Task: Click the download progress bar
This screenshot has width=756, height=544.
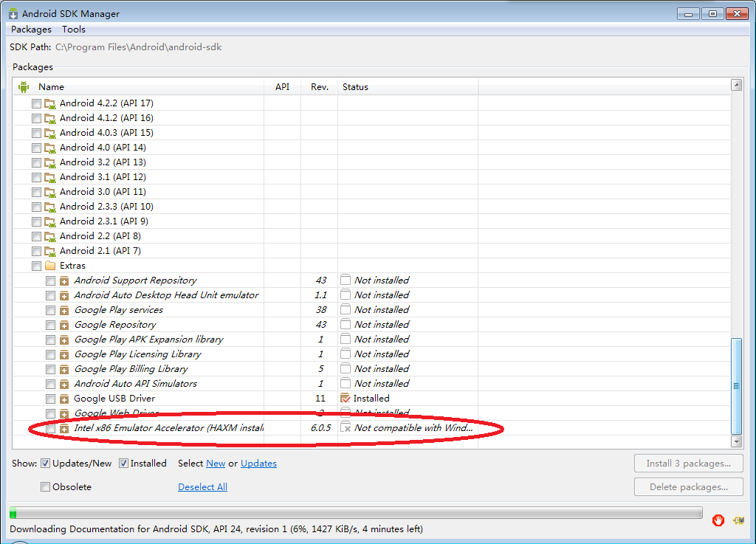Action: pyautogui.click(x=356, y=513)
